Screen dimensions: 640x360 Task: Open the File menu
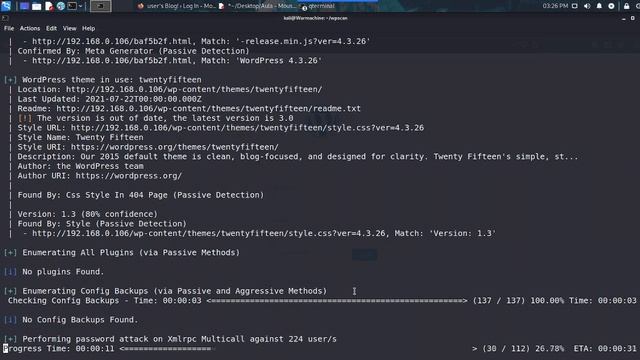coord(9,29)
